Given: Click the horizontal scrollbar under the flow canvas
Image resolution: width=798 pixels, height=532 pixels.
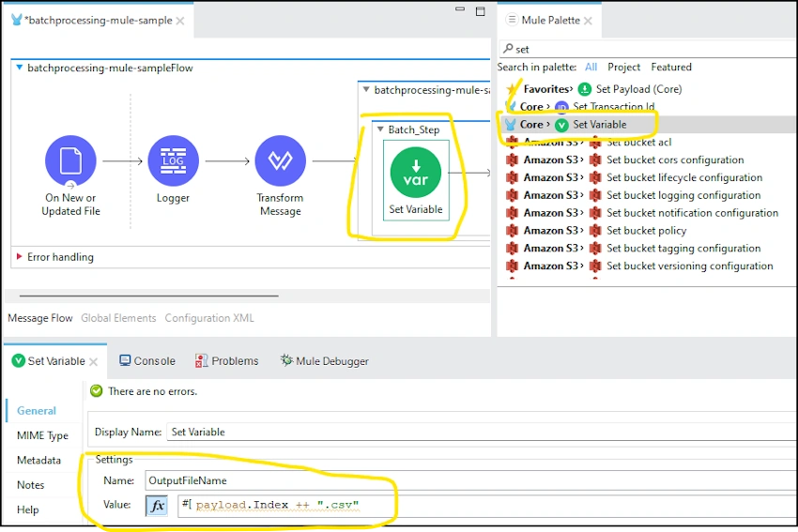Looking at the screenshot, I should click(x=149, y=296).
